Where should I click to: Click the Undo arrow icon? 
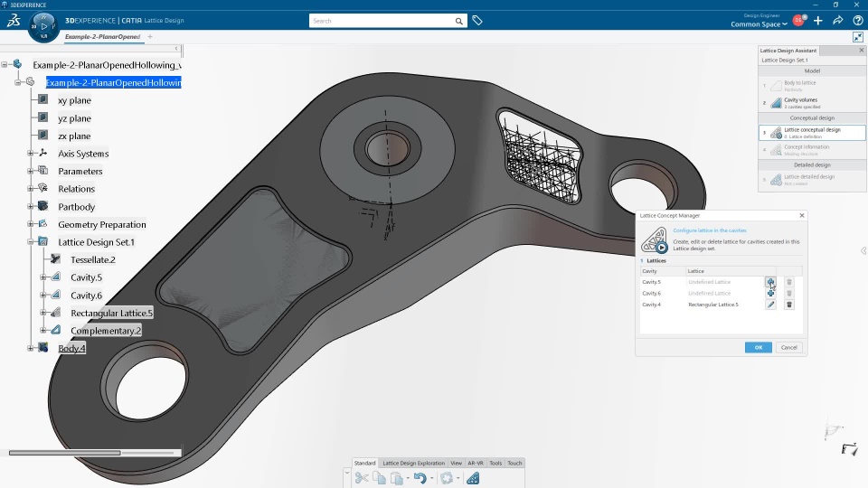tap(420, 477)
